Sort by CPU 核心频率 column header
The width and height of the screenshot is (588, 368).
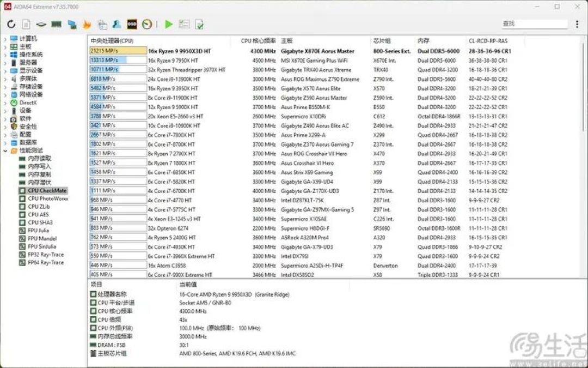(259, 41)
